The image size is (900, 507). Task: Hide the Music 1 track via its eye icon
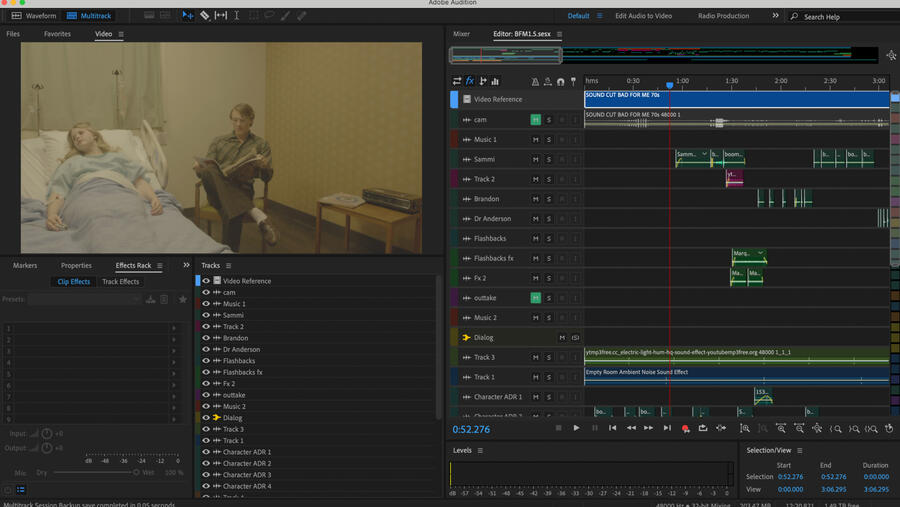207,304
